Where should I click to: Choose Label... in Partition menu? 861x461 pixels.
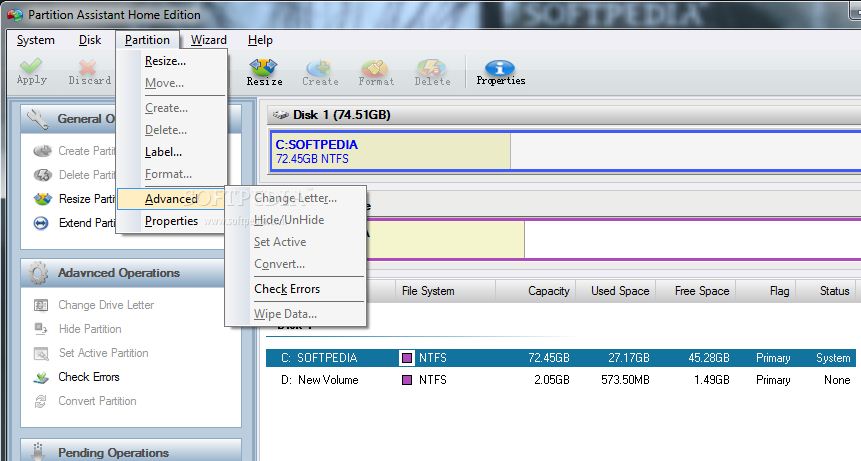[x=172, y=152]
